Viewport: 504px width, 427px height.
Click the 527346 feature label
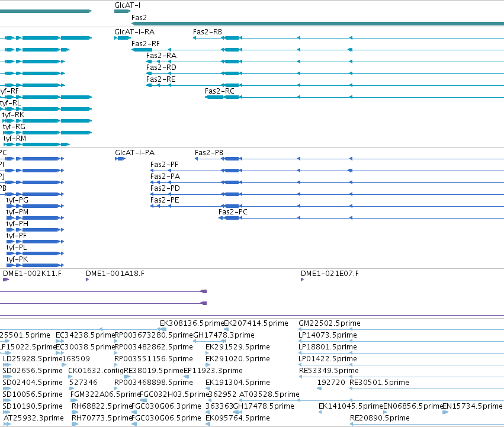tap(84, 383)
